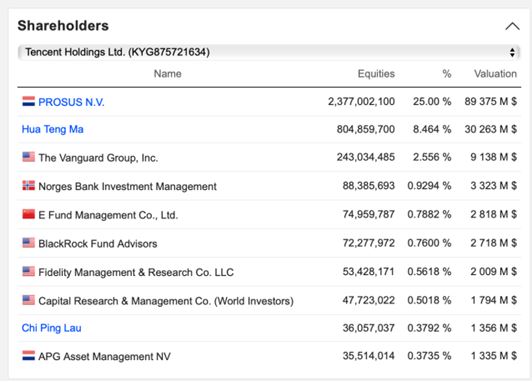Click the Norway flag beside Norges Bank
The width and height of the screenshot is (532, 382).
(28, 185)
